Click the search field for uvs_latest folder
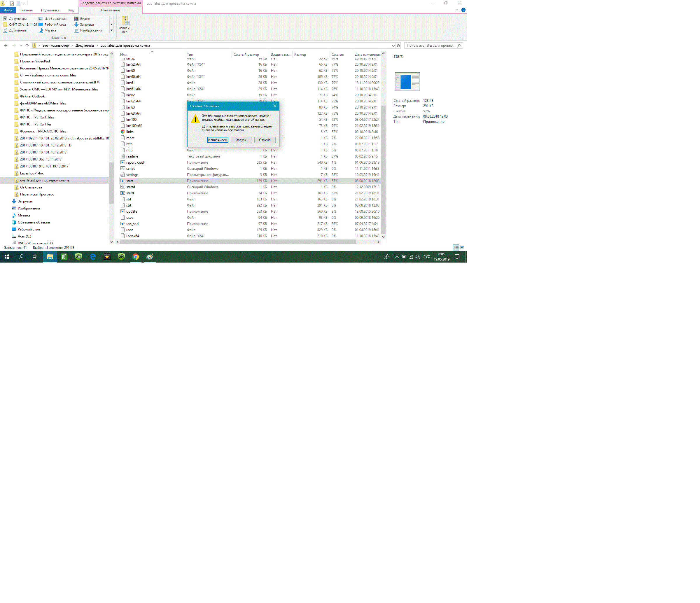 pyautogui.click(x=430, y=46)
